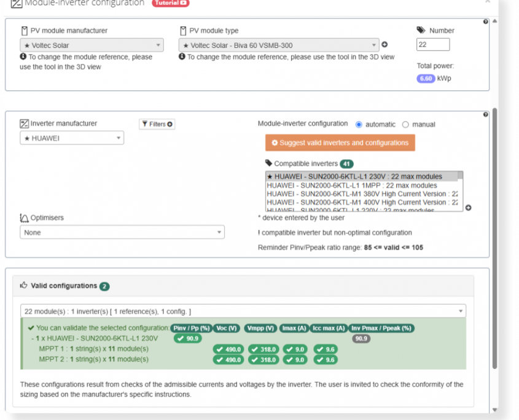Click the green 90.9 Pinv/Pp value badge

click(x=188, y=338)
